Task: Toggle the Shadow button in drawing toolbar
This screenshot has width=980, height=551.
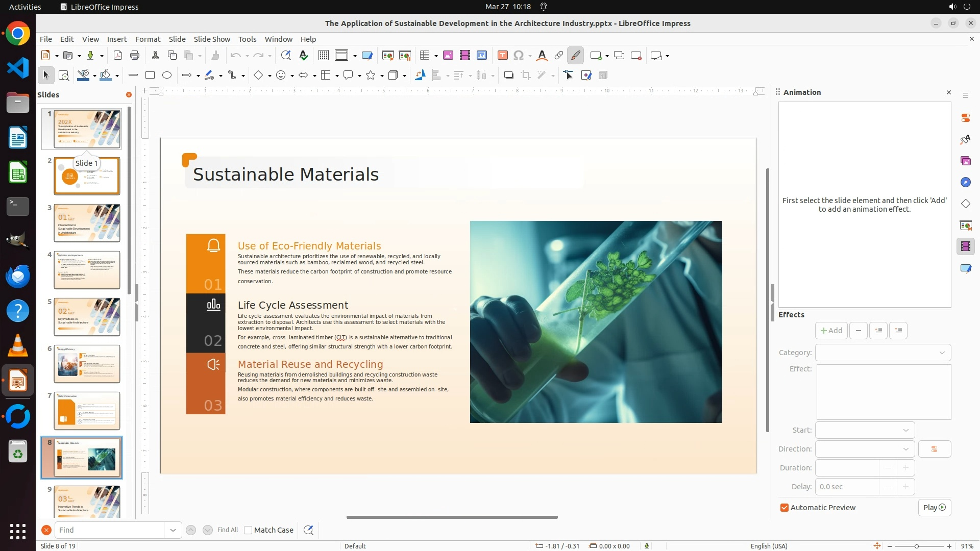Action: tap(508, 76)
